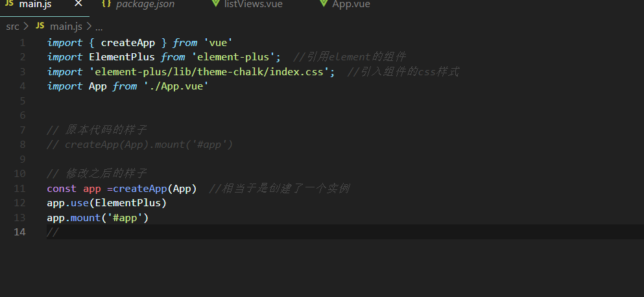Click the comment 原本代码的样子
Image resolution: width=644 pixels, height=297 pixels.
(97, 130)
